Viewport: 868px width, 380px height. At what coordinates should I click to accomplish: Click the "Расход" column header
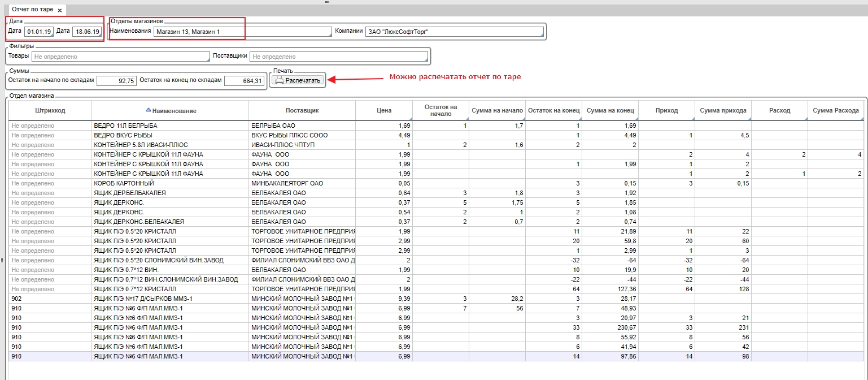tap(779, 110)
